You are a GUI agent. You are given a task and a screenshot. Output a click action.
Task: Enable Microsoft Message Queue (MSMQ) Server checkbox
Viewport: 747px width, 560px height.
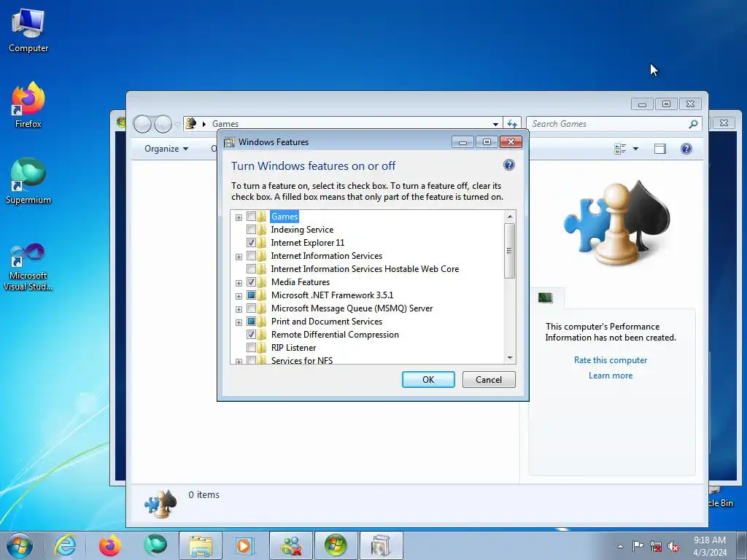coord(251,308)
